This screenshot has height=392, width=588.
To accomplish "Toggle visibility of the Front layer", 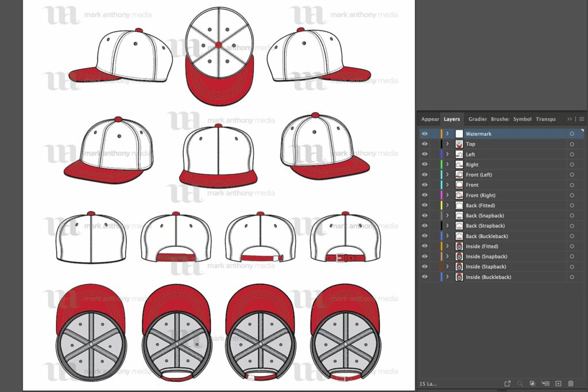I will point(424,185).
